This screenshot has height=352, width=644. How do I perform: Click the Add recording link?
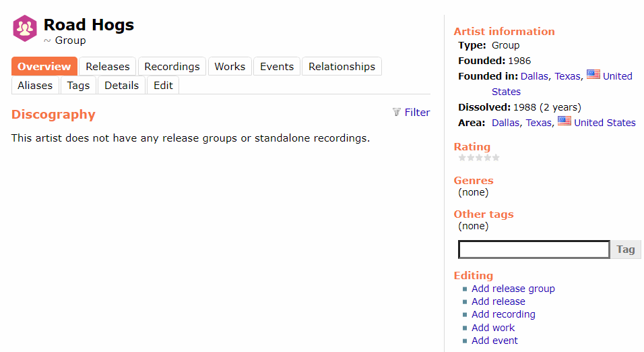(x=503, y=314)
